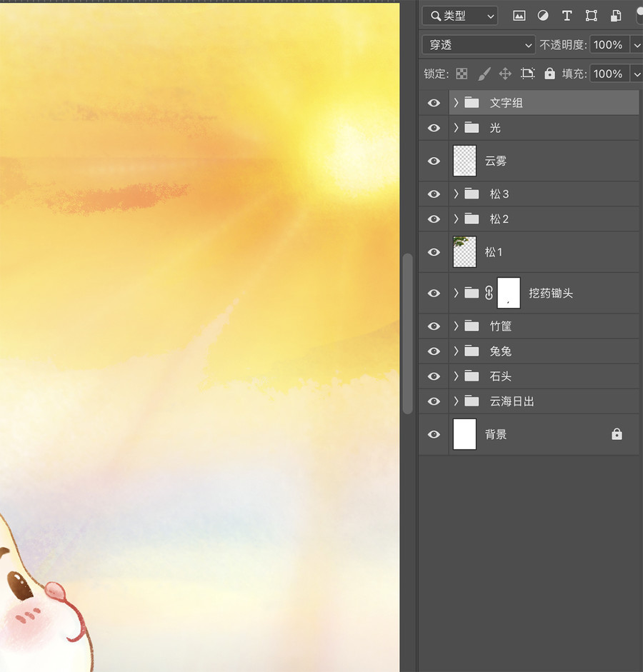Hide the 竹筐 group
The height and width of the screenshot is (672, 643).
434,326
